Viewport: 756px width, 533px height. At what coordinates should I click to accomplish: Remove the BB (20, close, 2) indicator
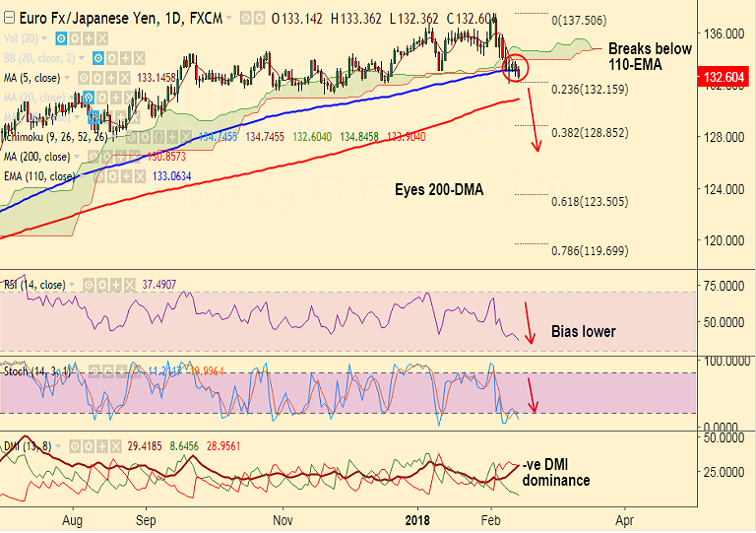click(x=140, y=58)
